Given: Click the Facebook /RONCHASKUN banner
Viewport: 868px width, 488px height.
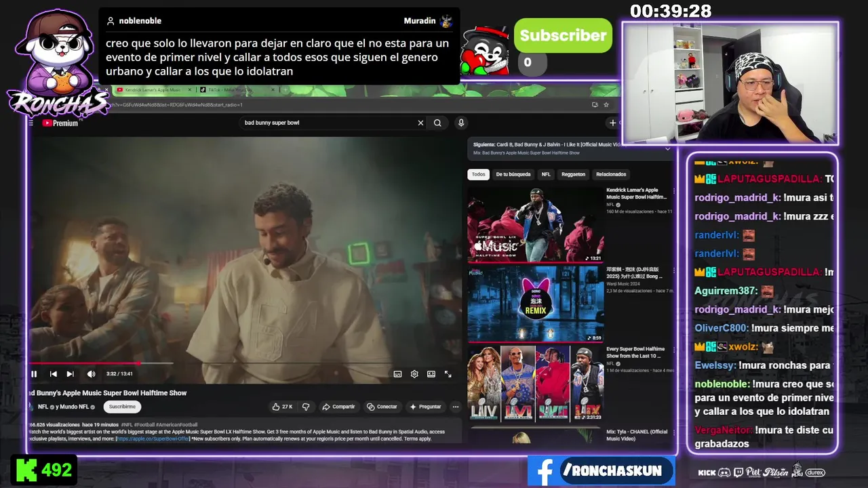Looking at the screenshot, I should tap(601, 471).
